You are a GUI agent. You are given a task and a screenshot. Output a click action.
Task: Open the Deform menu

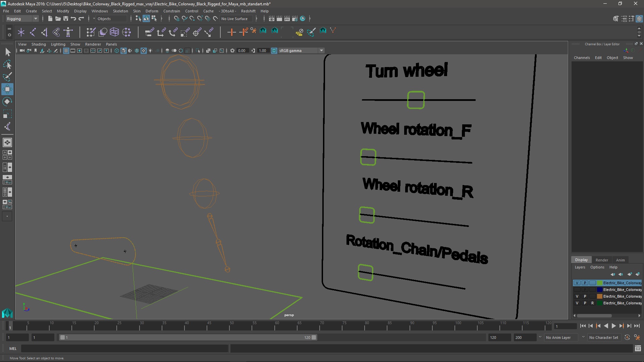click(152, 11)
